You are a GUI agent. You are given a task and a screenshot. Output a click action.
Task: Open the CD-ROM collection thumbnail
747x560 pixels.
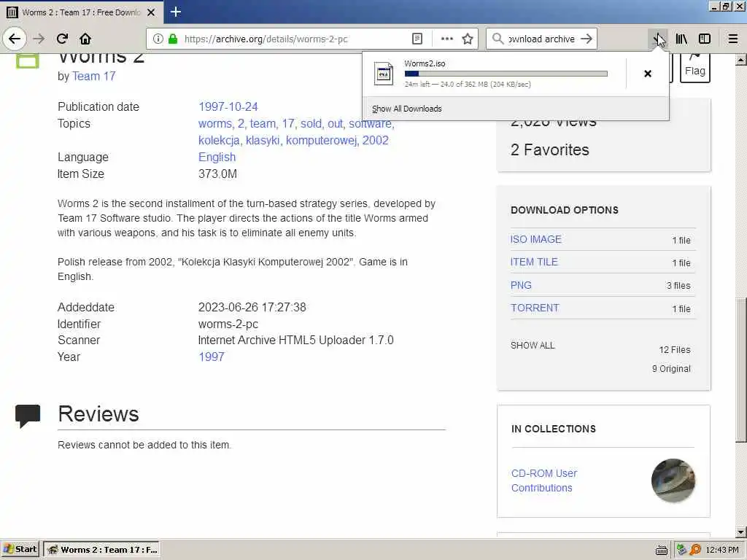coord(673,481)
